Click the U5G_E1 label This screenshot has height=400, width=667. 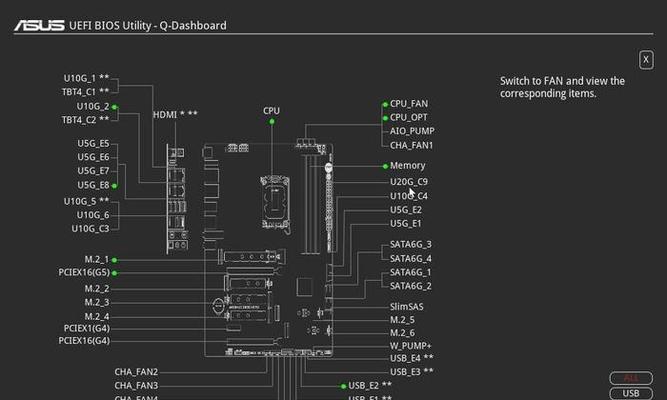406,223
